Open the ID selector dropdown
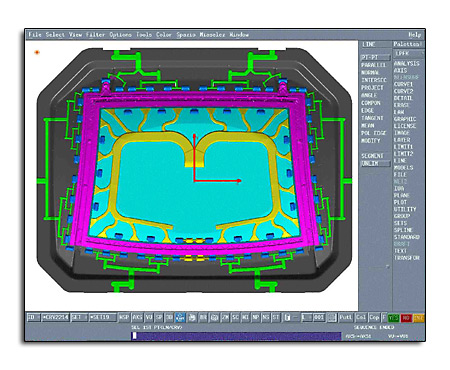This screenshot has width=450, height=370. pos(34,317)
